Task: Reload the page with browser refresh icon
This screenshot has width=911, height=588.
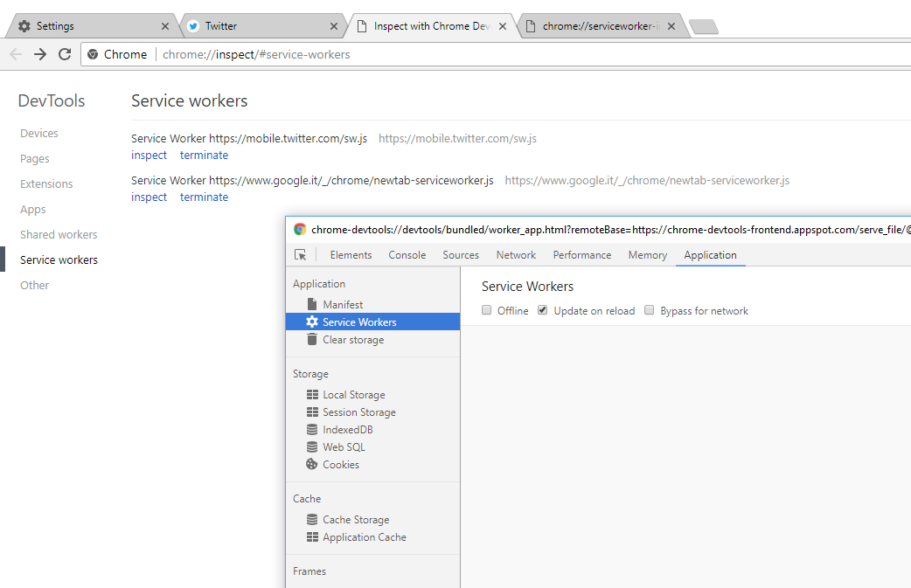Action: coord(65,54)
